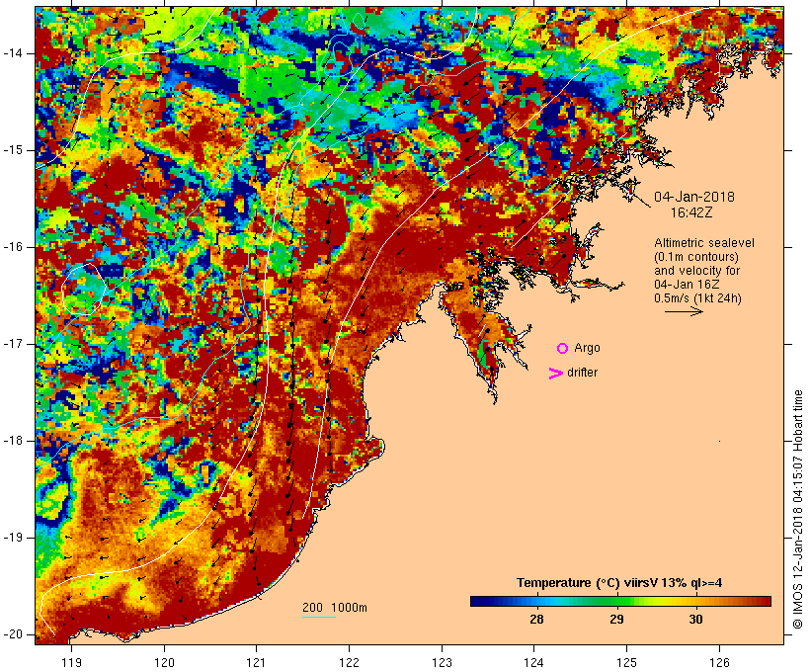Click the longitude axis label 119

point(71,662)
